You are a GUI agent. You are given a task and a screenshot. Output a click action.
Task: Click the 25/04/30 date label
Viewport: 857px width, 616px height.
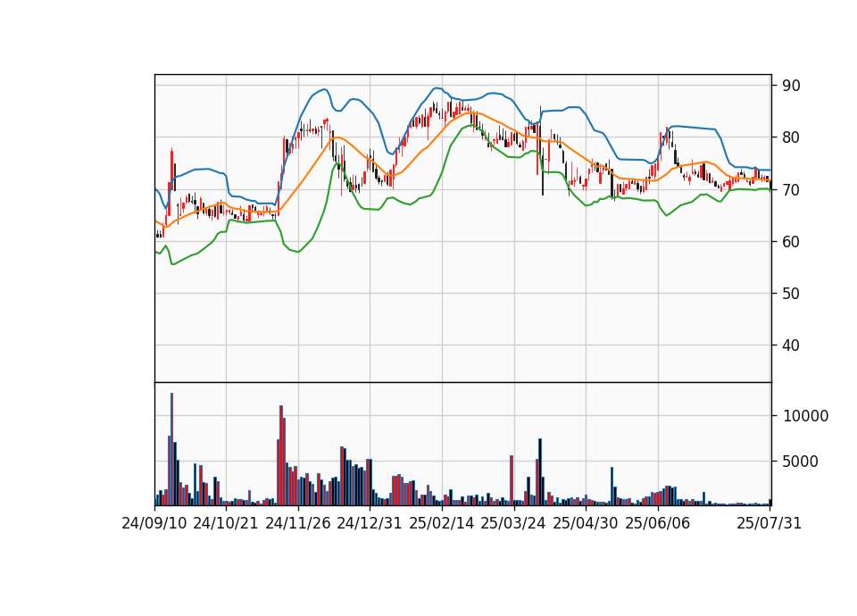tap(586, 523)
